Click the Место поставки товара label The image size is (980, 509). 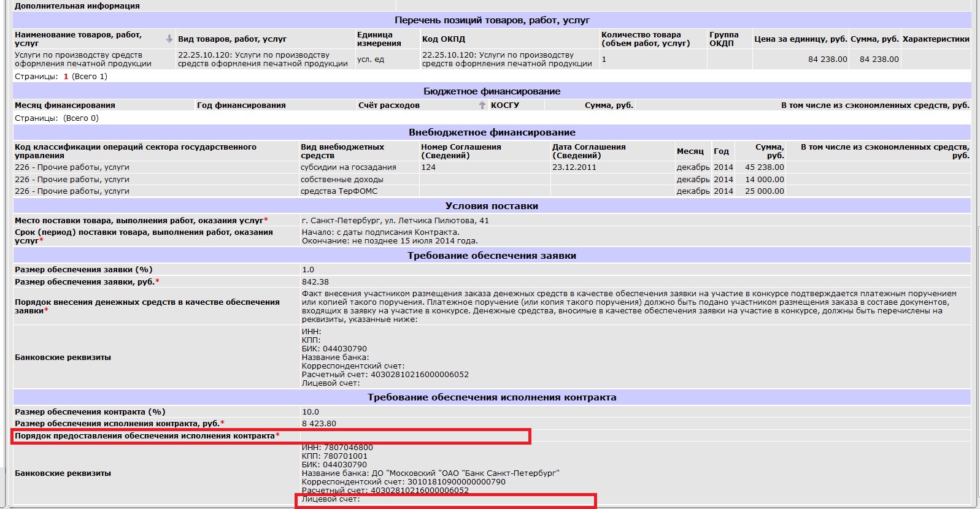tap(141, 221)
